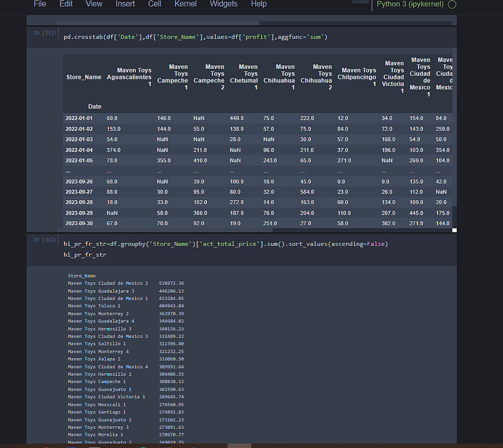This screenshot has height=448, width=503.
Task: Click the Maven Toys Hermosillo 3 row
Action: click(x=126, y=329)
